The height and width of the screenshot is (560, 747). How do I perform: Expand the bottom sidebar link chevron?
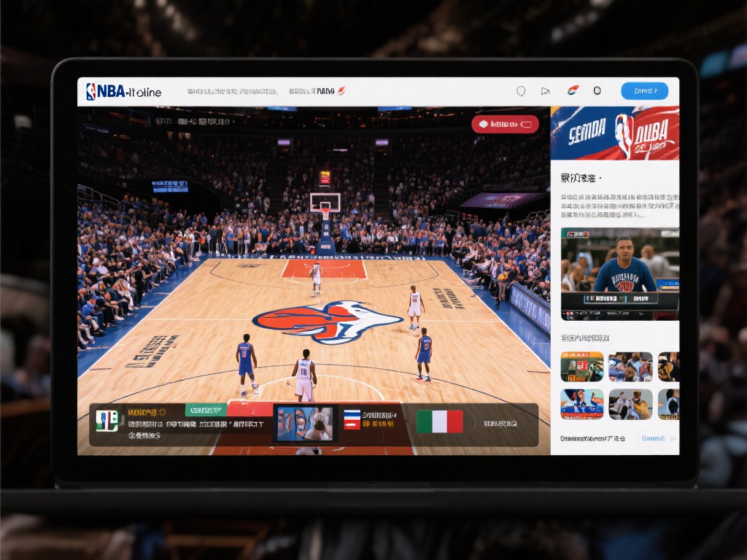point(674,439)
